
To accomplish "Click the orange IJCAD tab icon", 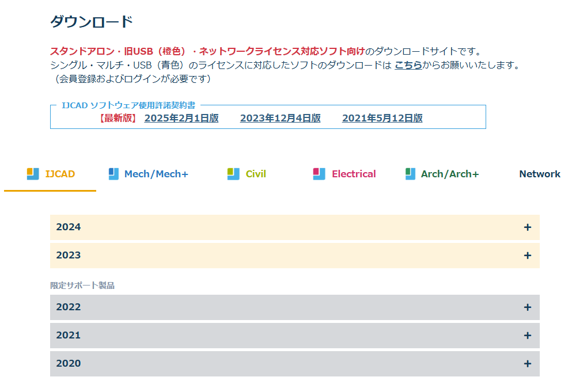I will (33, 174).
